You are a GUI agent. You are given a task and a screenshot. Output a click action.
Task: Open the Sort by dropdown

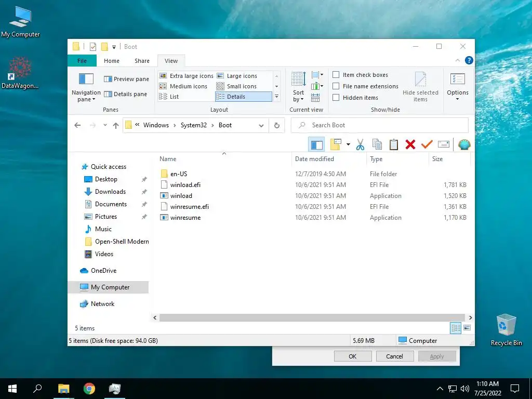pyautogui.click(x=299, y=87)
